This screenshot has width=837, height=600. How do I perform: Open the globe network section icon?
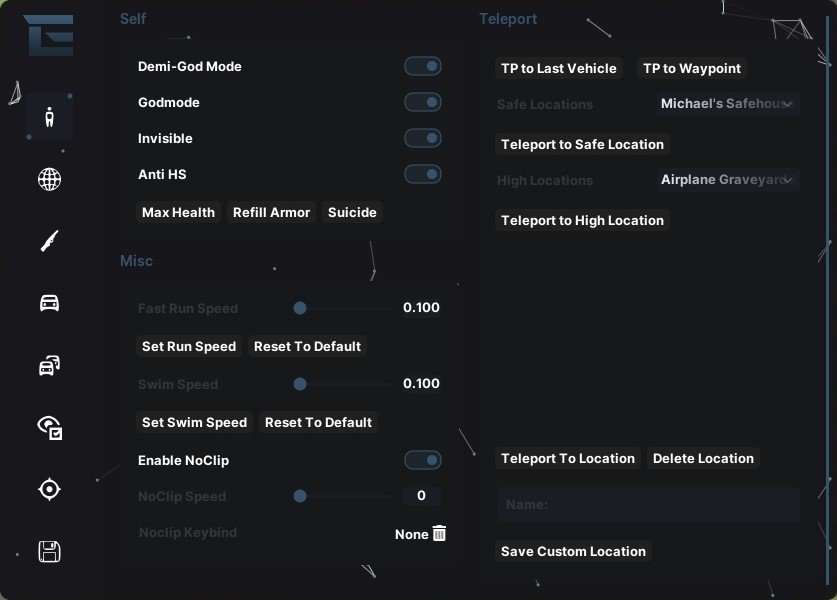[x=49, y=179]
